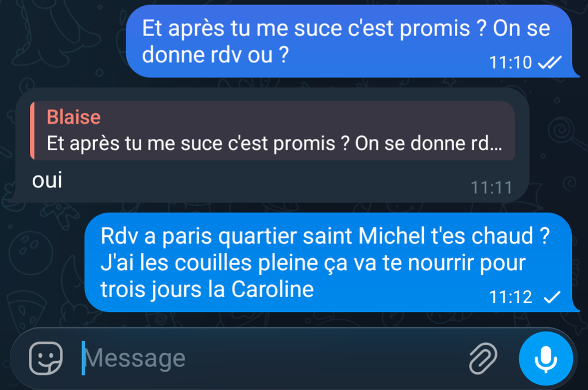Click empty chat wallpaper left of first bubble

(62, 41)
